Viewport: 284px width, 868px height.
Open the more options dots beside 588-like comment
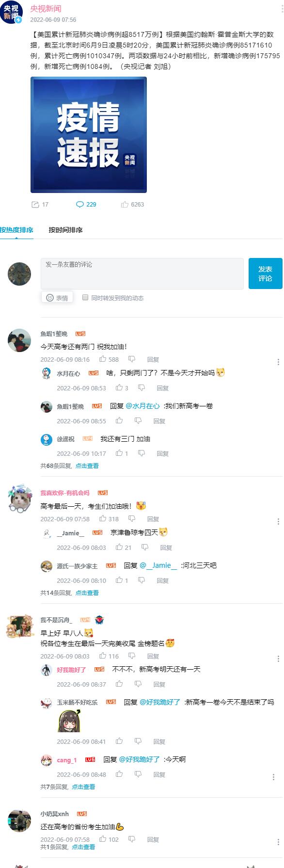[278, 362]
